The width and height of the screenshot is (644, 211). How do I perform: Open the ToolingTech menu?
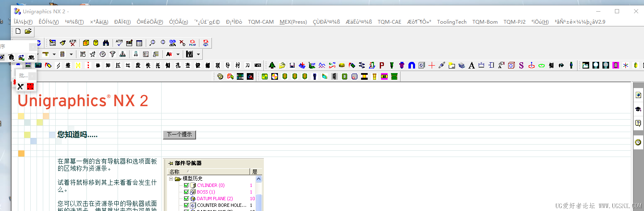click(452, 22)
